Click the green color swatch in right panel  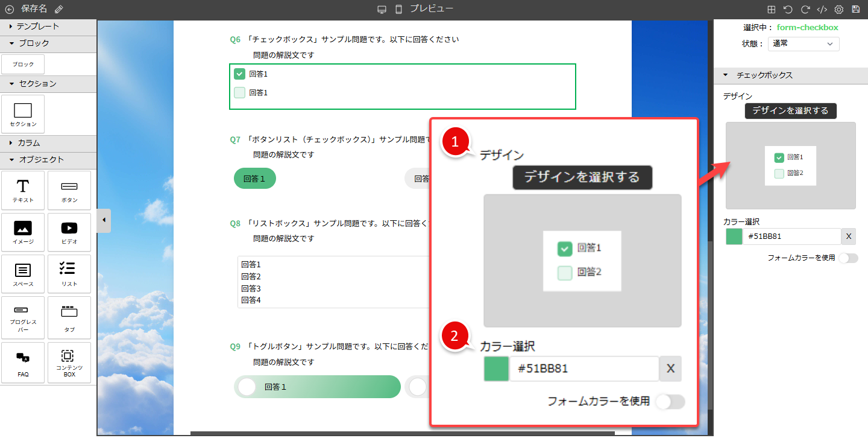(x=734, y=236)
